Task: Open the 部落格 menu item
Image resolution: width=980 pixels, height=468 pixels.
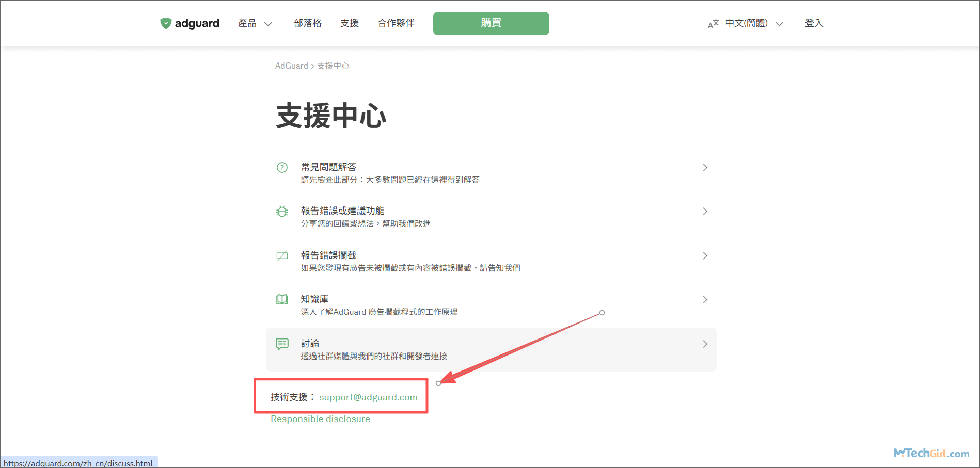Action: tap(308, 23)
